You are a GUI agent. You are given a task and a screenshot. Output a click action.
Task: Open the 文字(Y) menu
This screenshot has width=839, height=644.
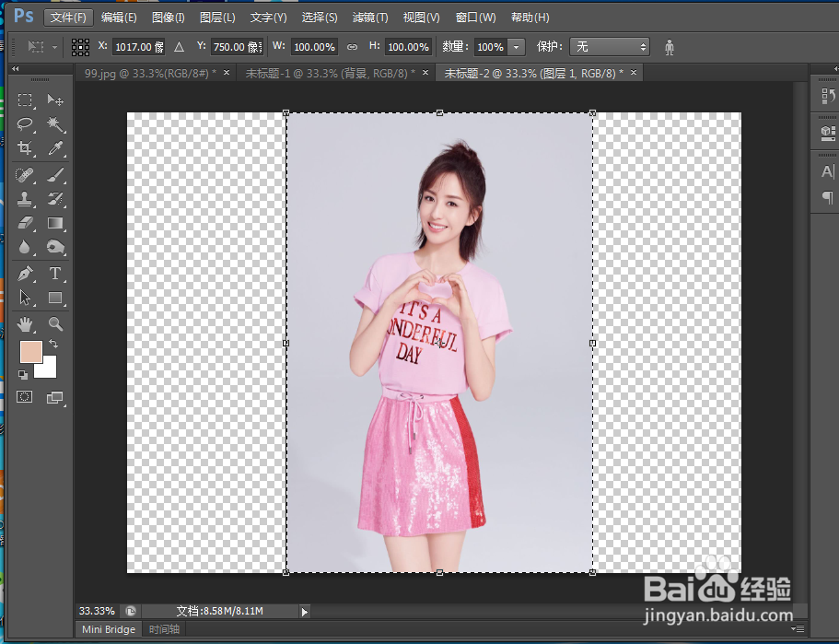pyautogui.click(x=269, y=18)
